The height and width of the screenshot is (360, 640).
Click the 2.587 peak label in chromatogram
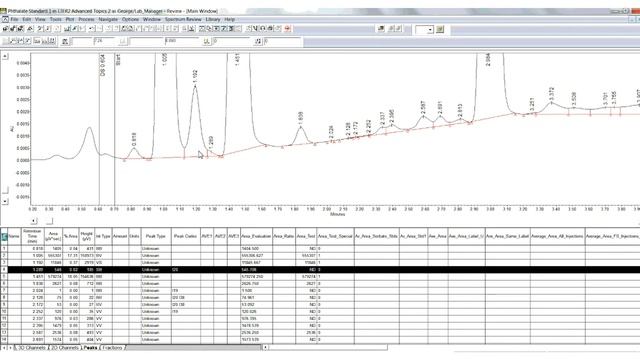(x=423, y=108)
